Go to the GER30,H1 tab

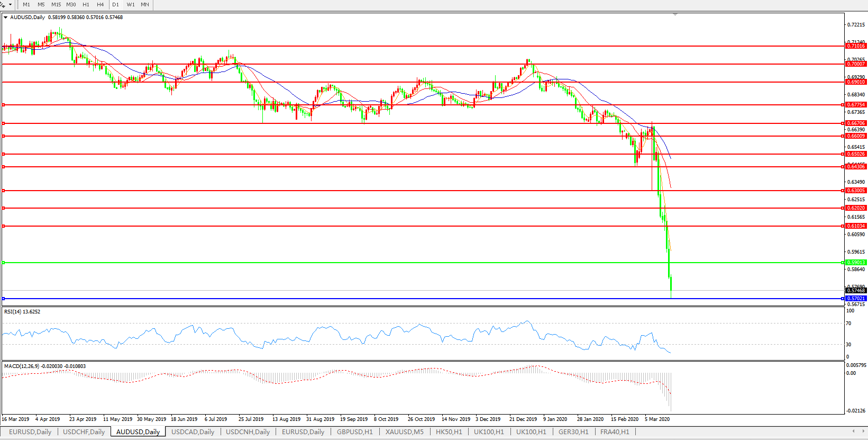573,432
